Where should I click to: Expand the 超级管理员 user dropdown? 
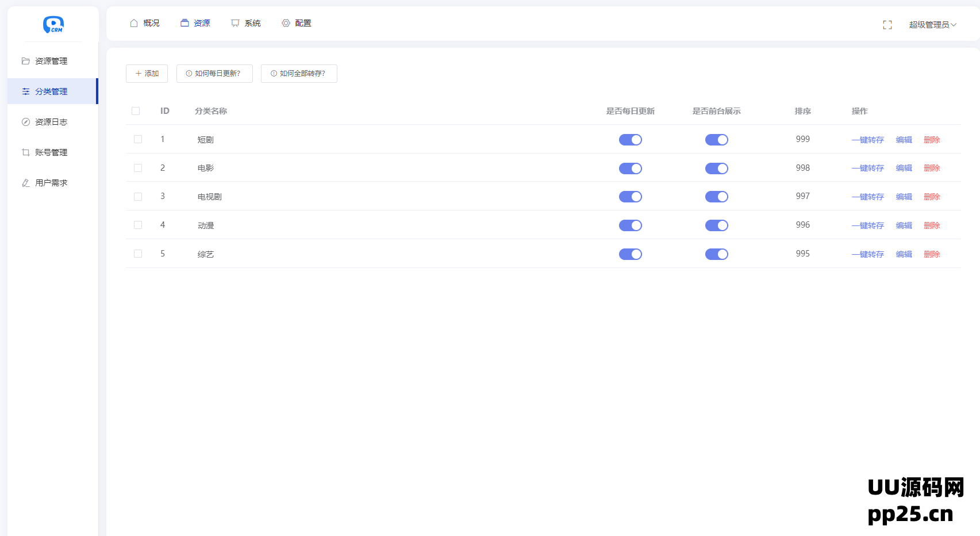tap(932, 25)
